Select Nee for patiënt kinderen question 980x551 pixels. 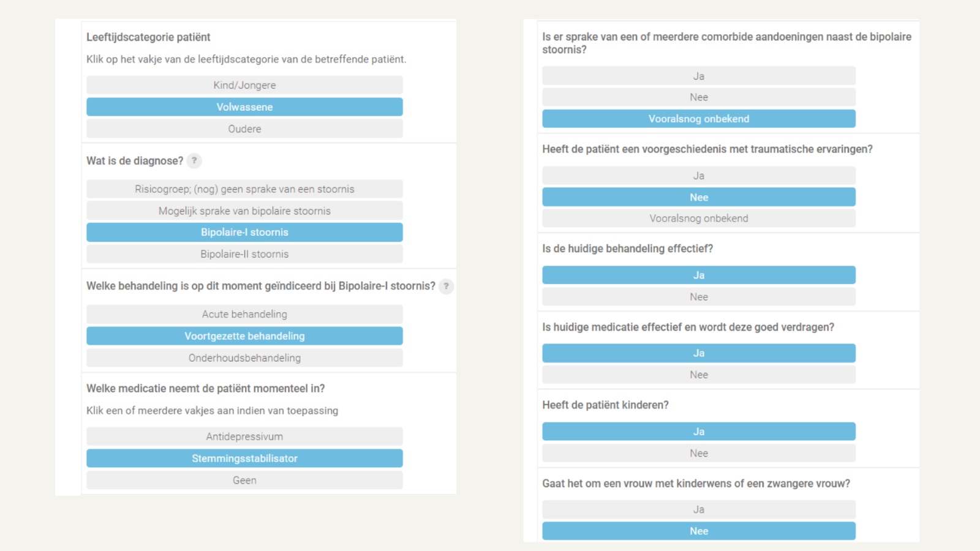[x=698, y=453]
